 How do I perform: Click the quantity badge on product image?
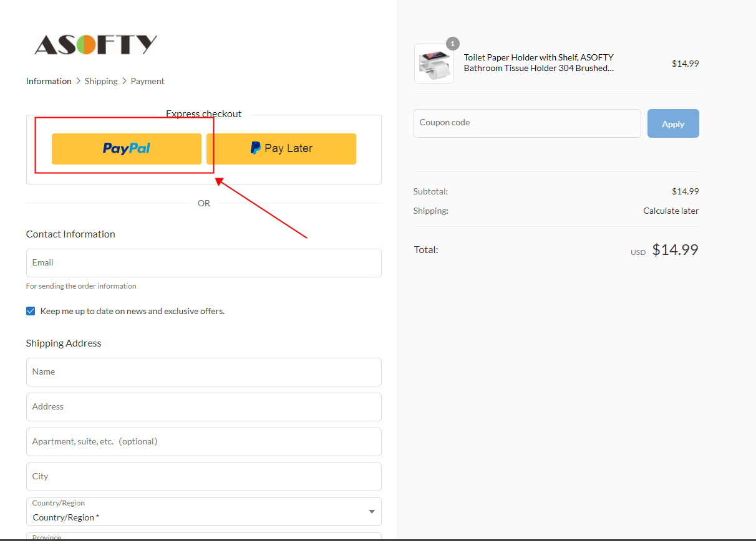tap(453, 44)
